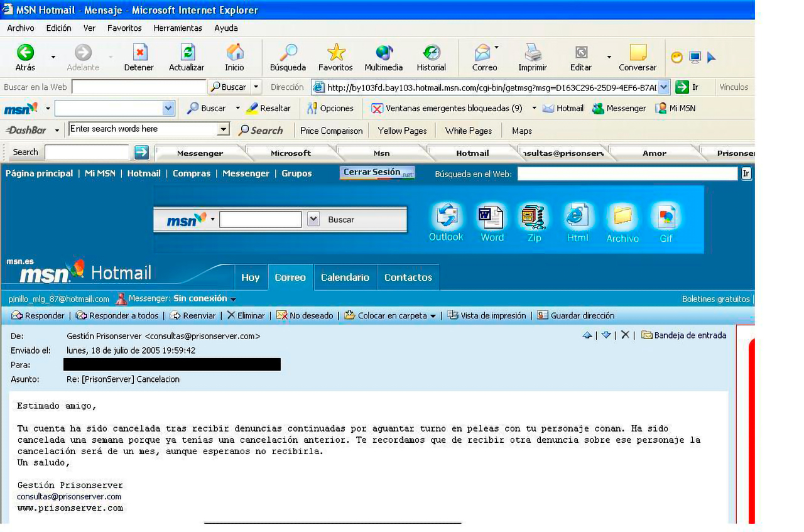Open MSN toolbar Opciones

(x=330, y=108)
